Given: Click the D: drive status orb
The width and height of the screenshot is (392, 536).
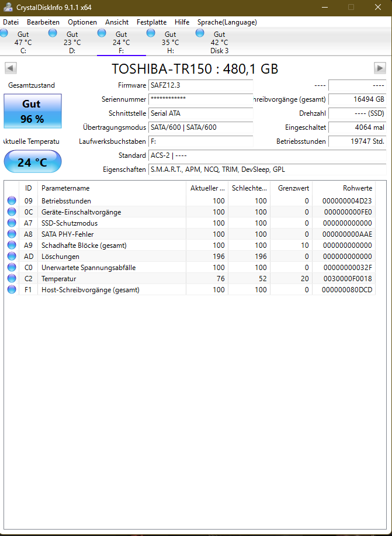Looking at the screenshot, I should click(53, 33).
